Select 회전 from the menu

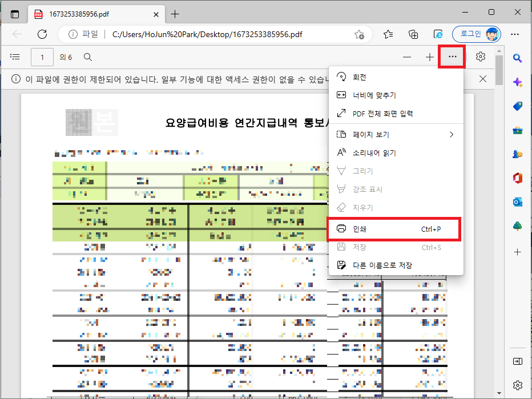pyautogui.click(x=396, y=77)
